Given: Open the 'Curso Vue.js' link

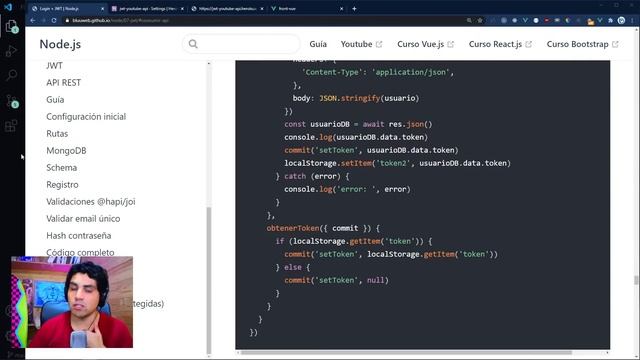Looking at the screenshot, I should click(425, 44).
